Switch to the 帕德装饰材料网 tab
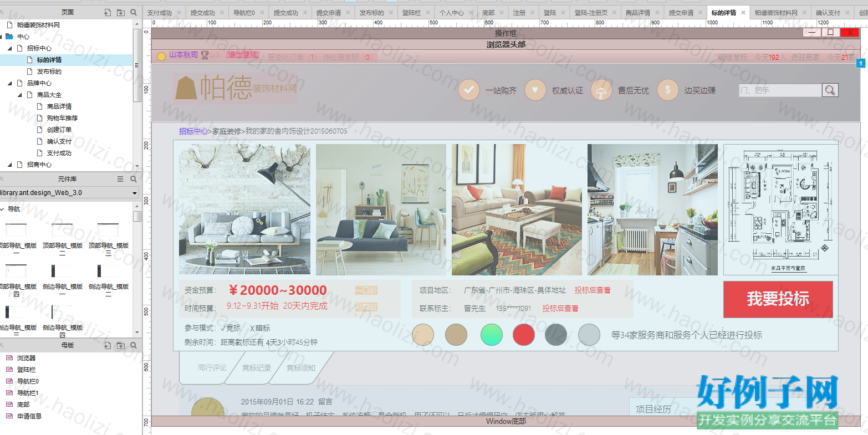868x435 pixels. coord(776,13)
